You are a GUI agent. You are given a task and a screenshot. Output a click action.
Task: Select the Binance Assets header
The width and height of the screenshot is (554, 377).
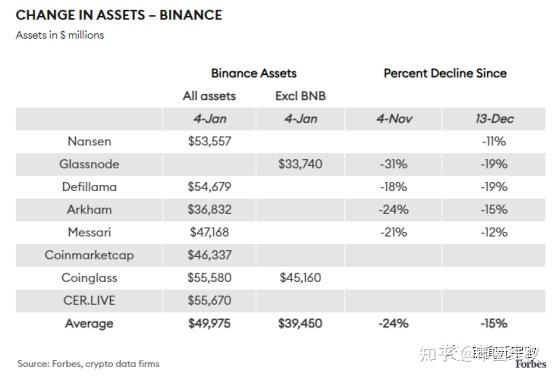[254, 73]
